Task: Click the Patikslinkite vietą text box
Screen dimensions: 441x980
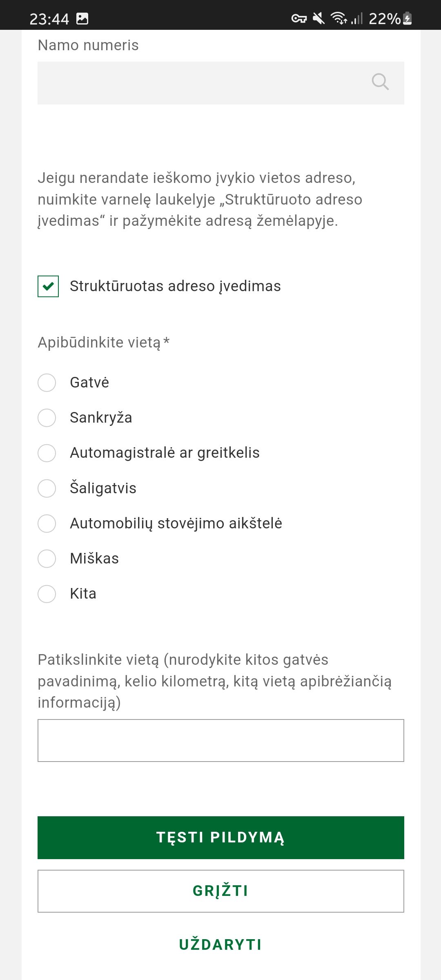Action: [x=220, y=740]
